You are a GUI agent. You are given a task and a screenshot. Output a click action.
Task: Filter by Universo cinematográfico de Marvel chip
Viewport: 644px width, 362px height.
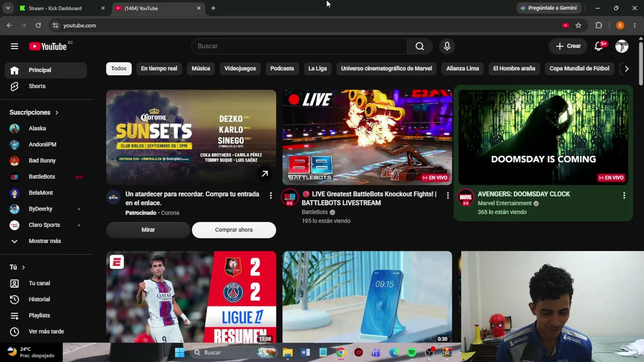[386, 68]
